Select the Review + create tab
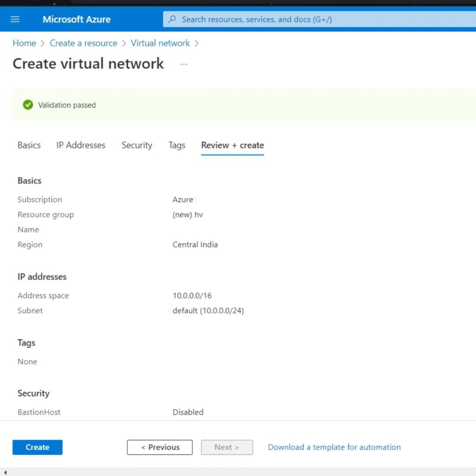The image size is (476, 476). [x=232, y=145]
